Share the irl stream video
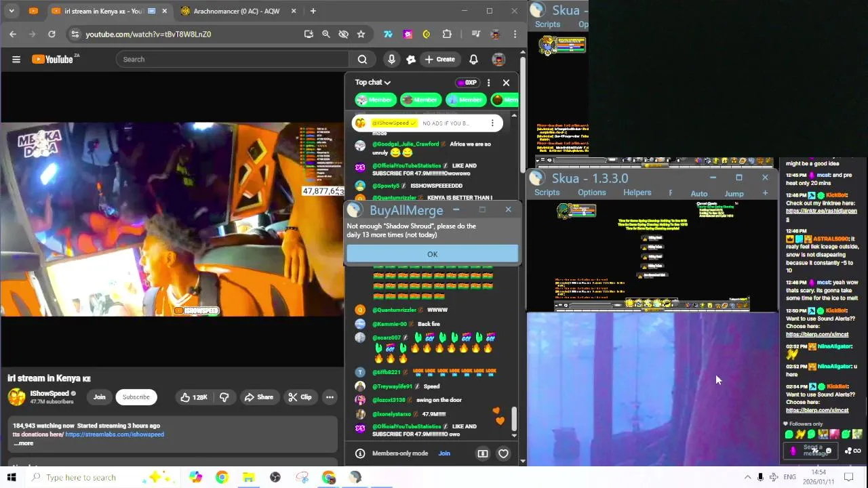The image size is (868, 488). [x=258, y=397]
